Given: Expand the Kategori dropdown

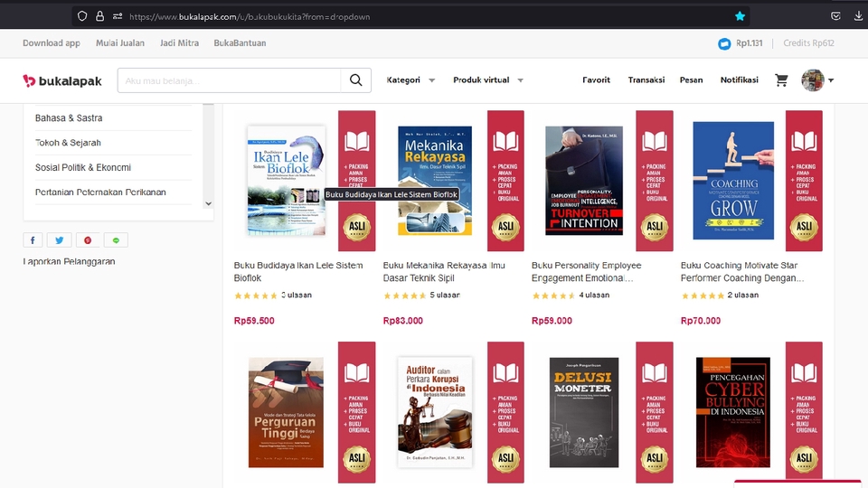Looking at the screenshot, I should point(410,80).
